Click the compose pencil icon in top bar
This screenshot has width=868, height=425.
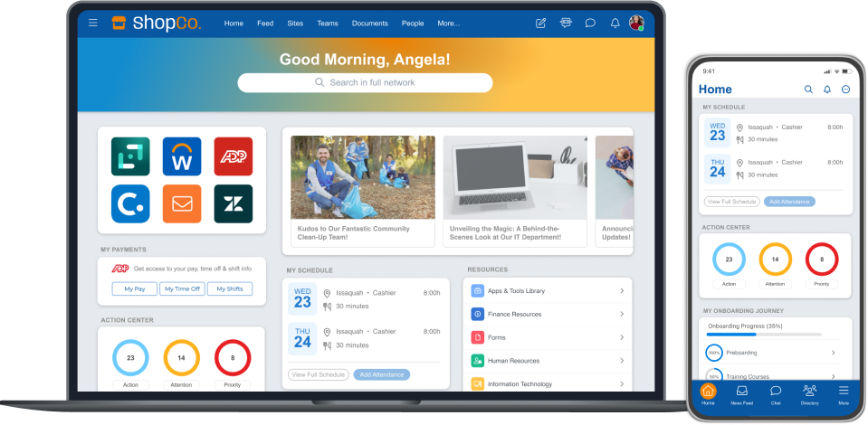point(541,24)
